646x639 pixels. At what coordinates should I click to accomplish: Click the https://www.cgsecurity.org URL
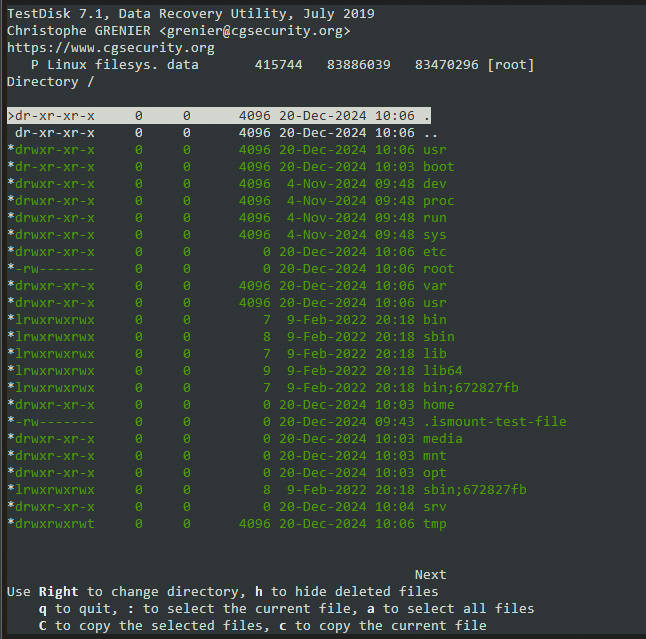coord(111,48)
